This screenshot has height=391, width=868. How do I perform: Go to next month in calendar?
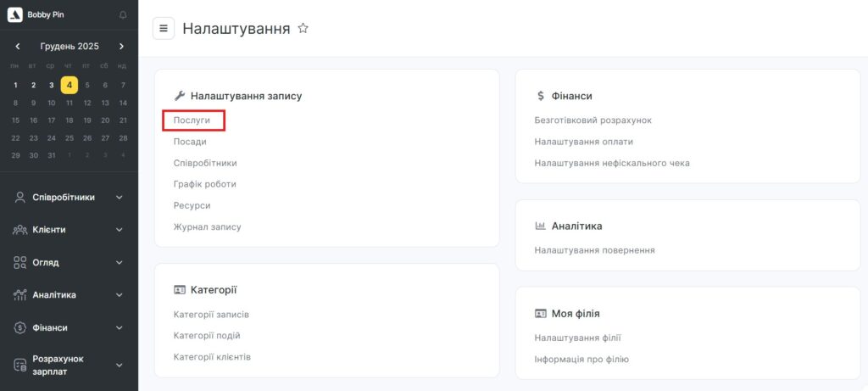(121, 47)
